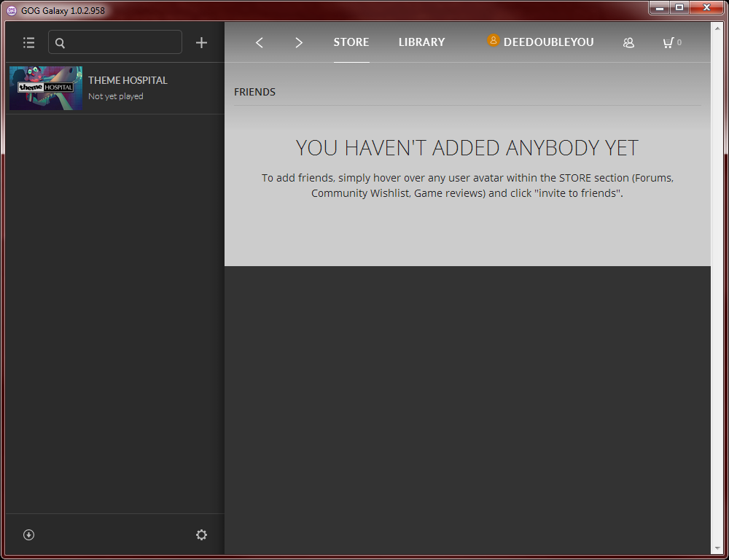Click the plus icon to add a game
The image size is (729, 560).
coord(202,42)
